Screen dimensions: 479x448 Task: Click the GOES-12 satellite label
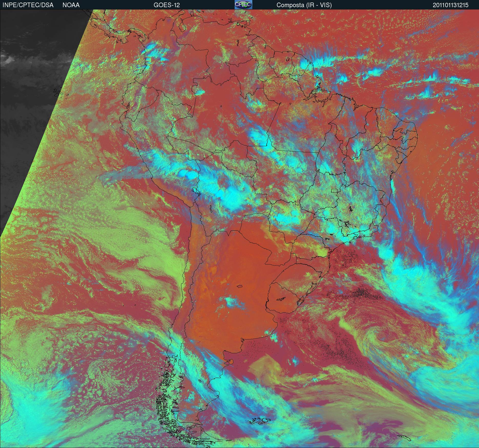point(167,5)
